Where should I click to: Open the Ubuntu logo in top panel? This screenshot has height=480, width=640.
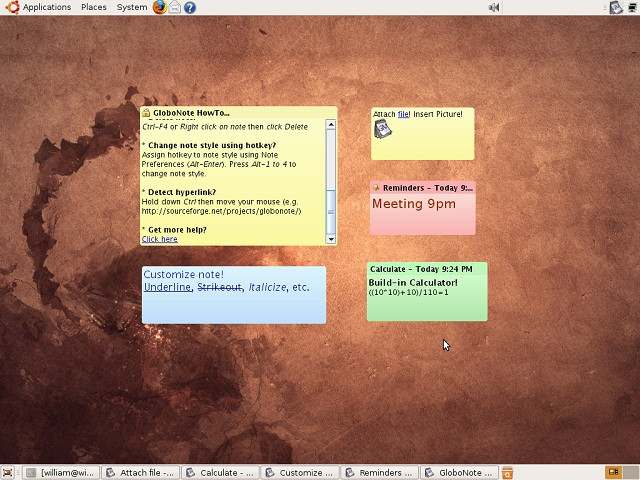point(13,7)
